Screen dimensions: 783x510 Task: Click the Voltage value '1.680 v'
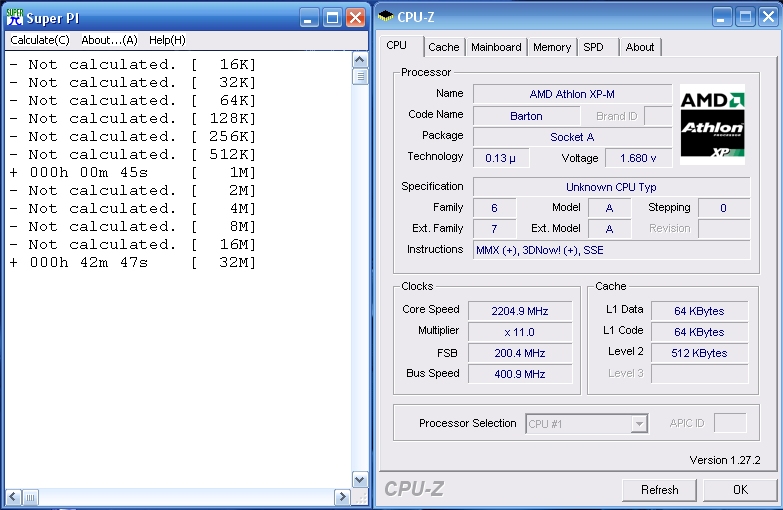click(x=638, y=158)
